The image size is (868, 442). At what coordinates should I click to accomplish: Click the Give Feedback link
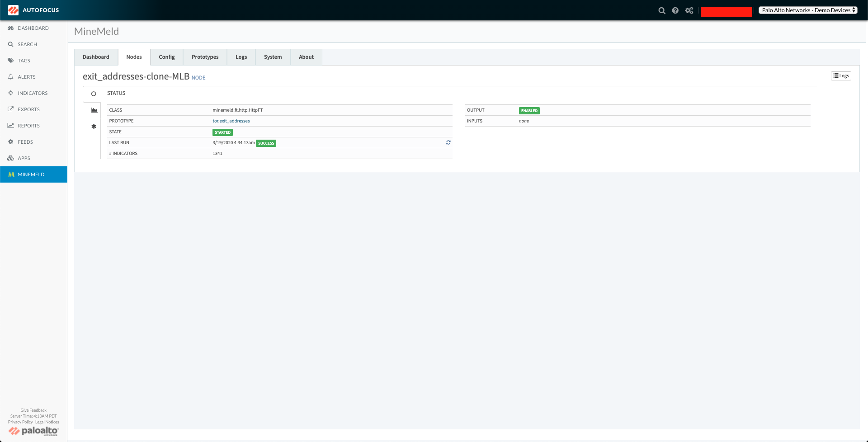click(33, 410)
